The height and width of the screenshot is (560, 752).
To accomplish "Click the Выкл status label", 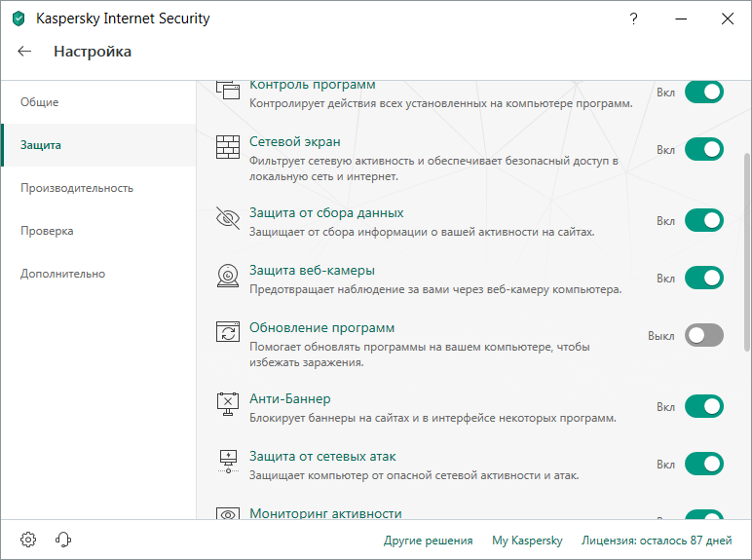I will pyautogui.click(x=660, y=336).
